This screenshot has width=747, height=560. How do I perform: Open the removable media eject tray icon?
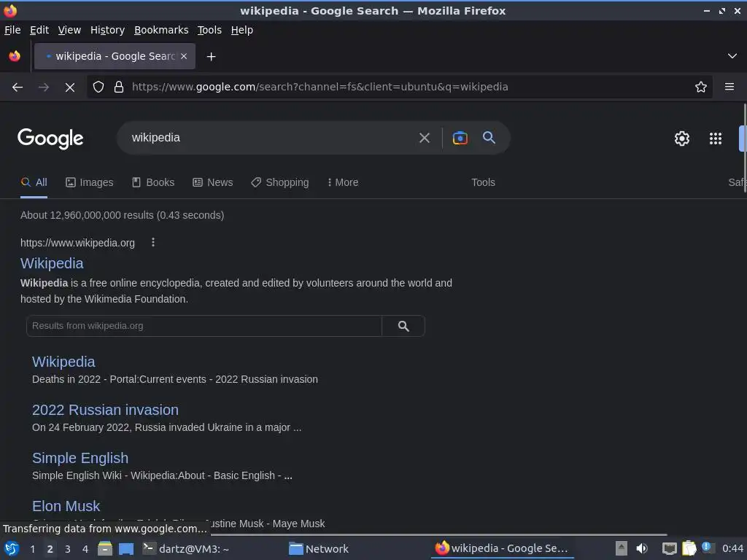[622, 548]
